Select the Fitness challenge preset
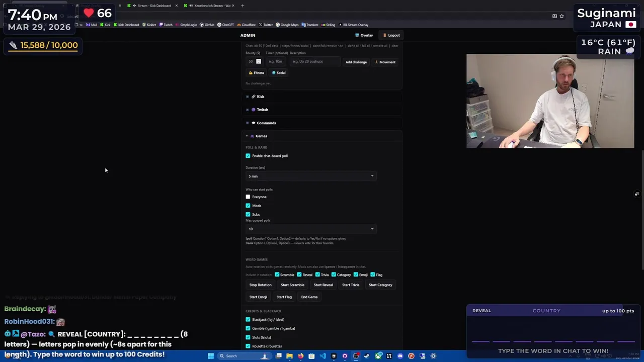Image resolution: width=644 pixels, height=362 pixels. 256,73
